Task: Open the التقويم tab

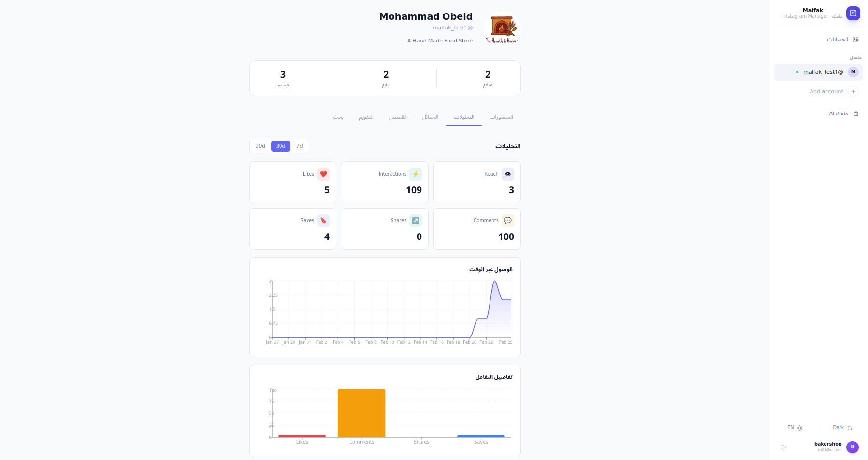Action: point(366,117)
